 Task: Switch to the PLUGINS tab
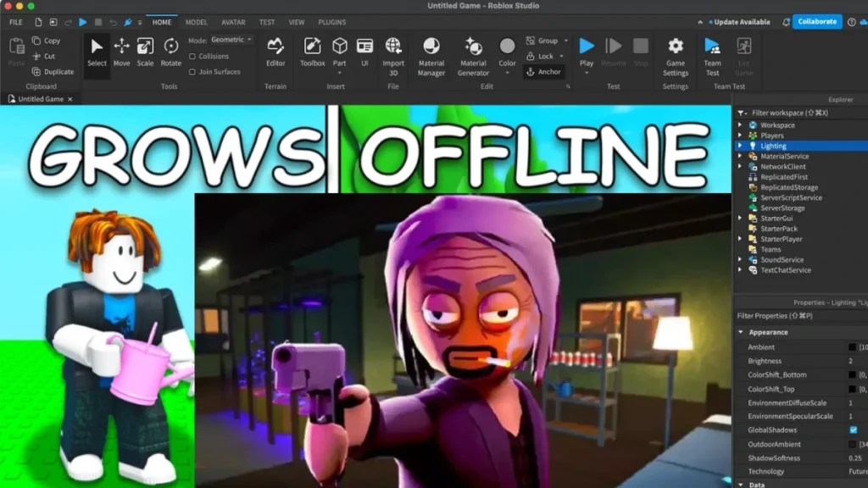[x=332, y=22]
